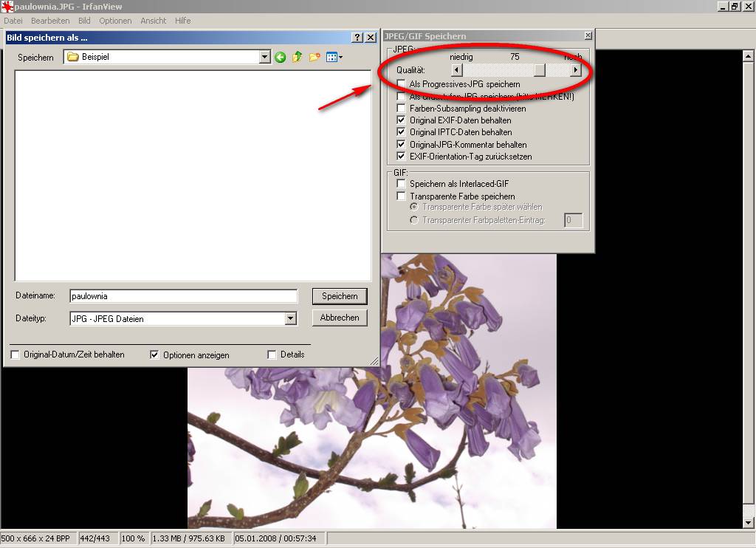Screen dimensions: 756x548
Task: Click left arrow of quality slider
Action: click(457, 70)
